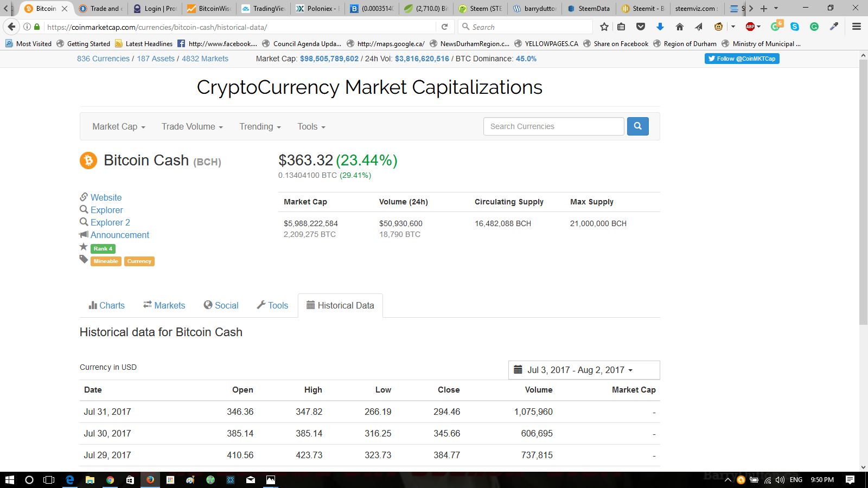
Task: Open the Most Visited bookmark
Action: 28,44
